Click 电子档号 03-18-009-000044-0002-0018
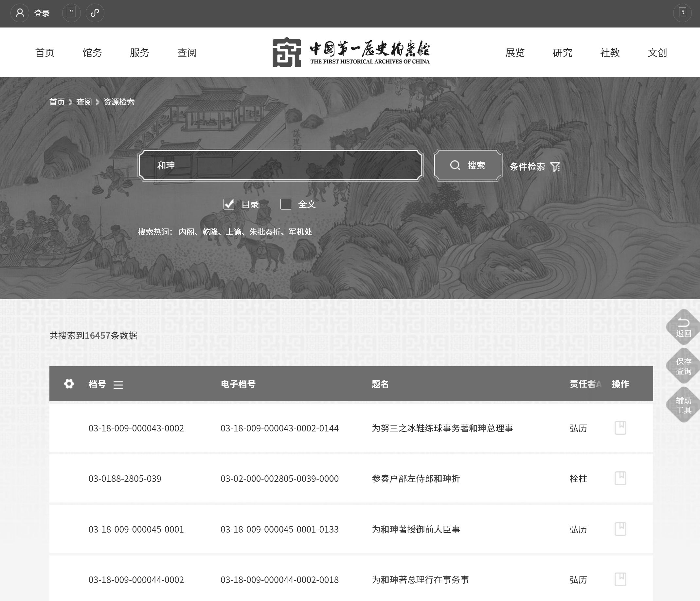700x601 pixels. click(280, 580)
